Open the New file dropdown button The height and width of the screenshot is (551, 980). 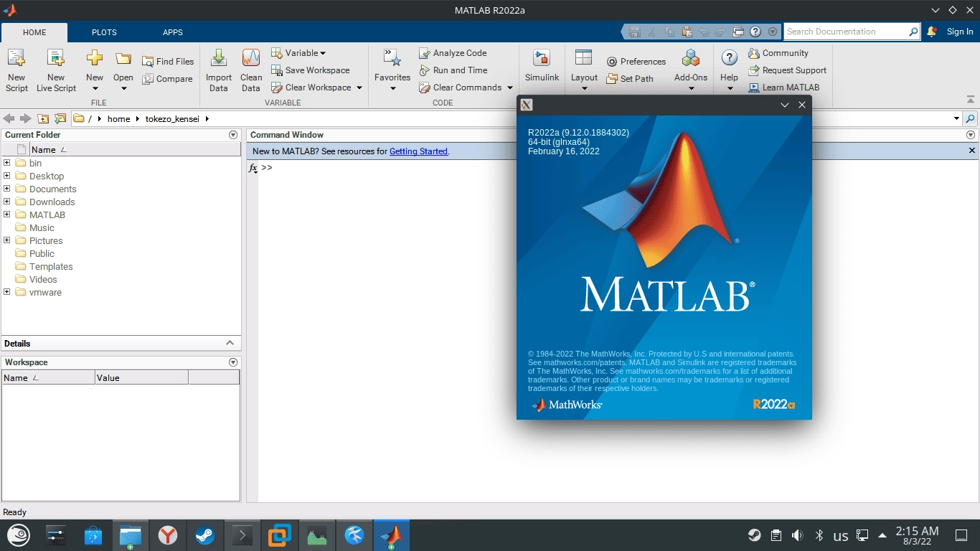tap(95, 70)
